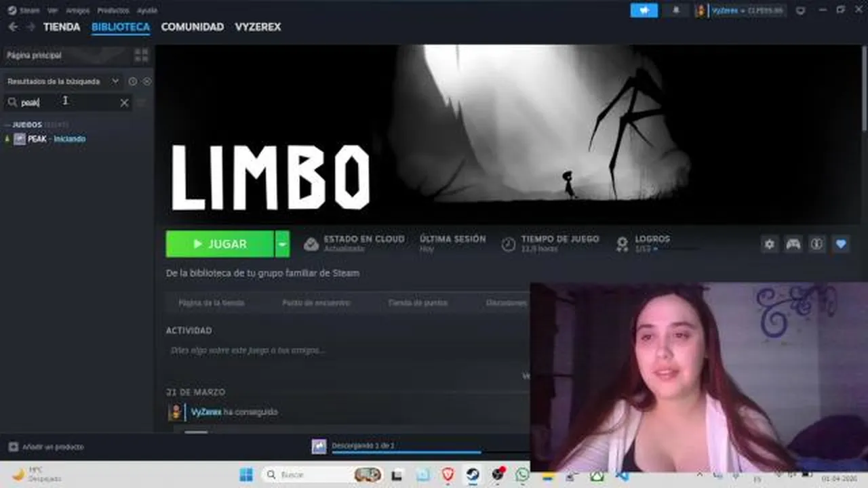Click the green JUGAR button

point(220,244)
